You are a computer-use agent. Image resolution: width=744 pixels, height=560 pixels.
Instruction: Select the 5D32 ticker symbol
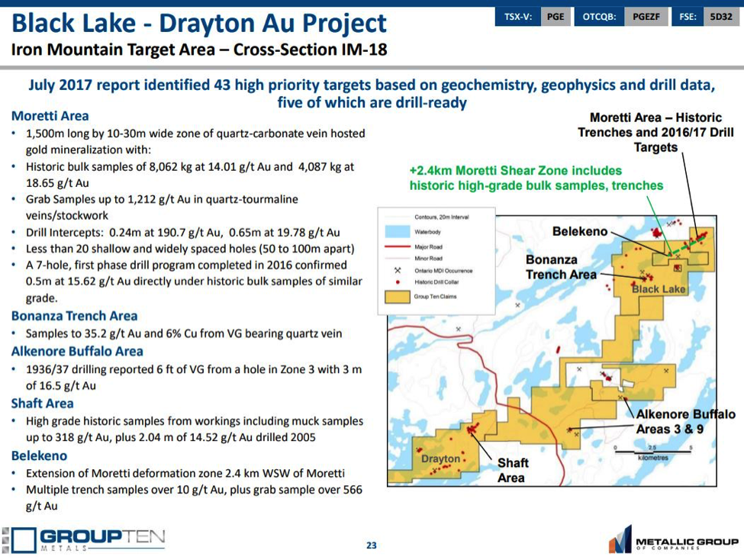(x=721, y=17)
